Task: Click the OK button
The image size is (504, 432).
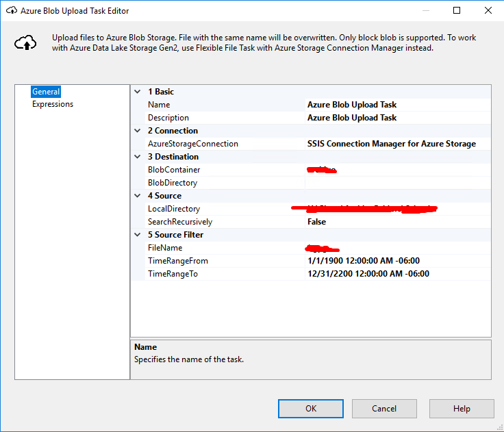Action: pos(310,409)
